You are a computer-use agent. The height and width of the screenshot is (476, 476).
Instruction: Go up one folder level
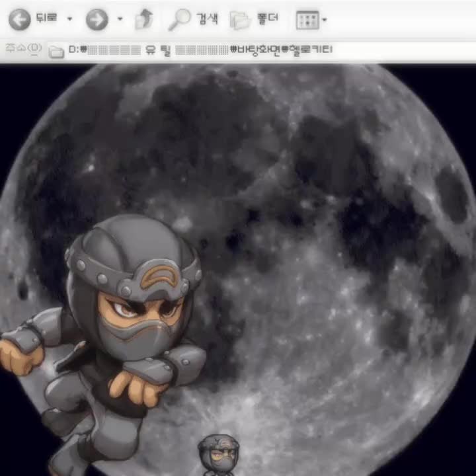coord(144,19)
